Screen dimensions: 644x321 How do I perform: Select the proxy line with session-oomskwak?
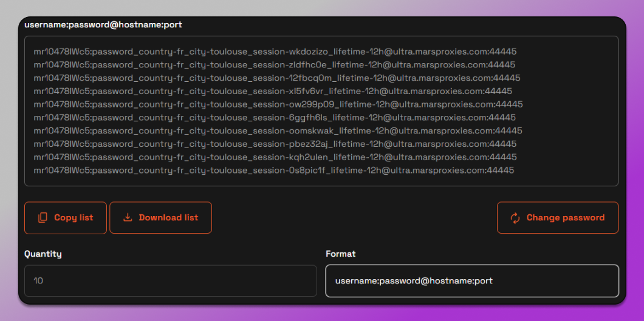[x=278, y=131]
